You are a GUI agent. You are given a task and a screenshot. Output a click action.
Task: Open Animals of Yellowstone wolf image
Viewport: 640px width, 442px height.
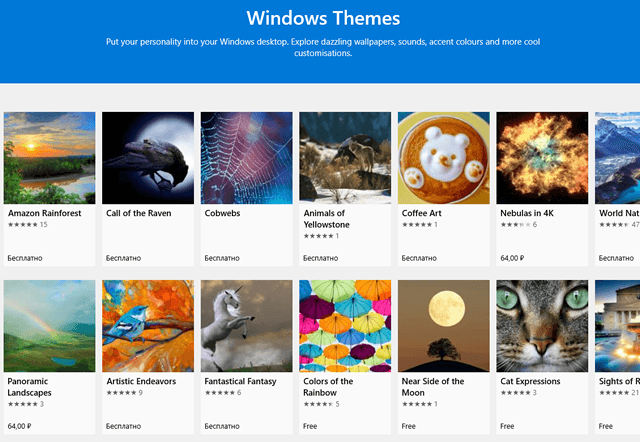coord(345,158)
